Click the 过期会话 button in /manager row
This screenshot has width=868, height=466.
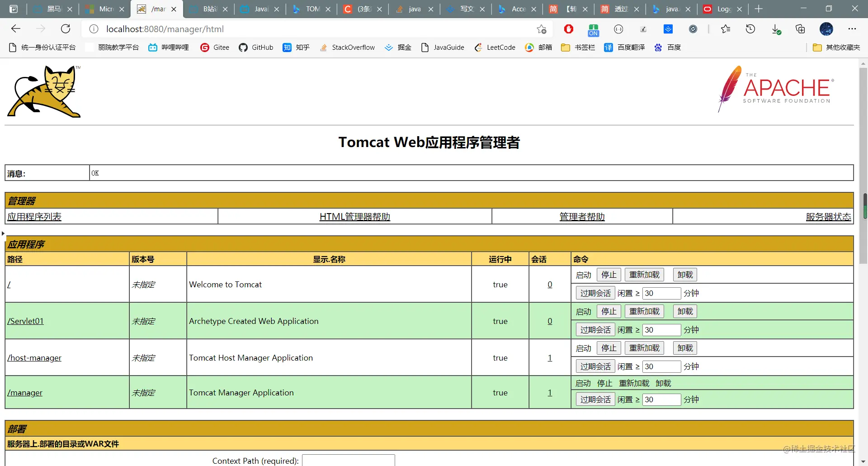[x=595, y=399]
